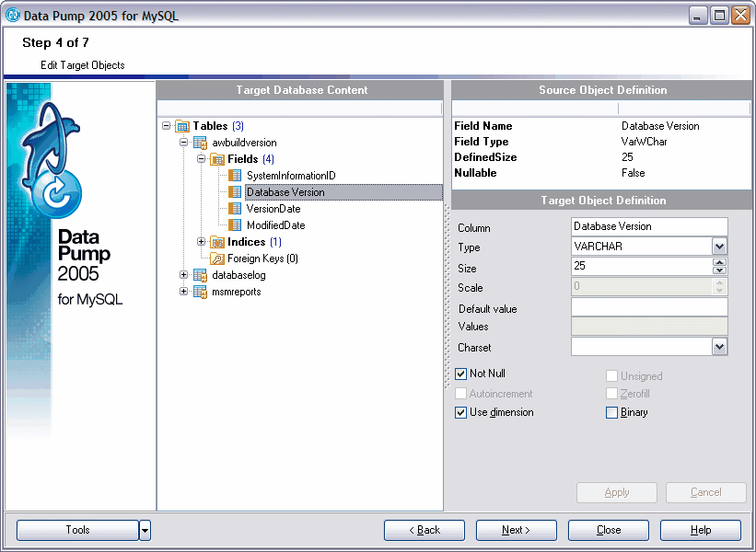Screen dimensions: 756x552
Task: Collapse the awbuildversion table node
Action: point(183,142)
